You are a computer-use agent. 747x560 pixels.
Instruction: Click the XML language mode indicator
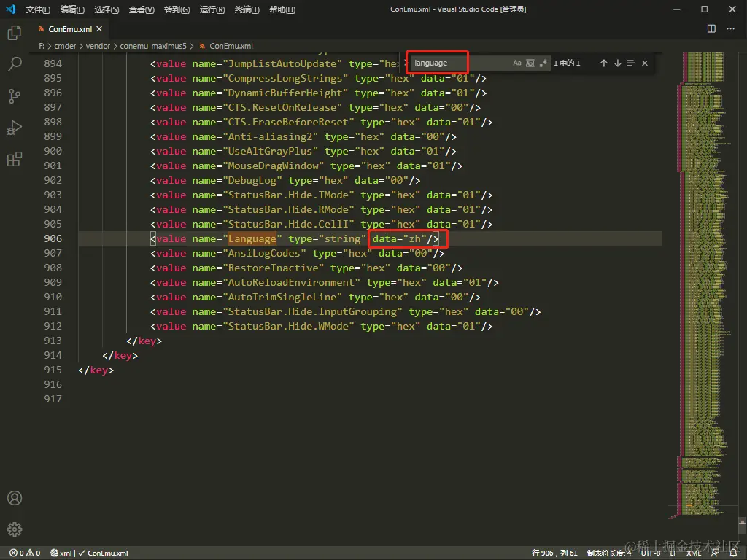click(x=694, y=553)
